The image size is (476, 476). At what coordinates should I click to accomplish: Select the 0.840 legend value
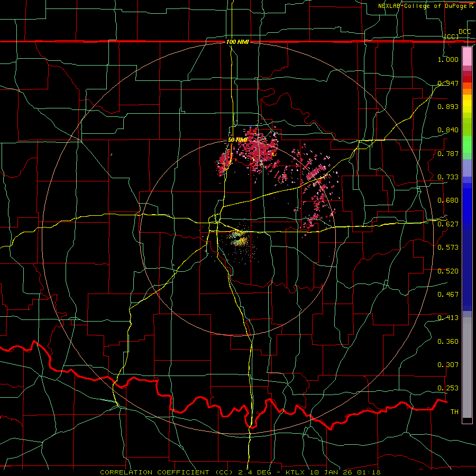448,130
